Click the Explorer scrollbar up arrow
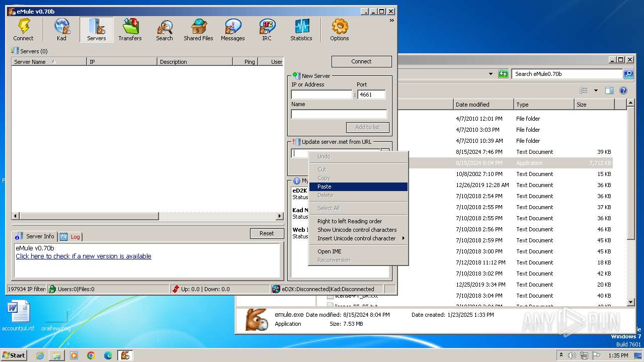644x362 pixels. click(x=631, y=103)
